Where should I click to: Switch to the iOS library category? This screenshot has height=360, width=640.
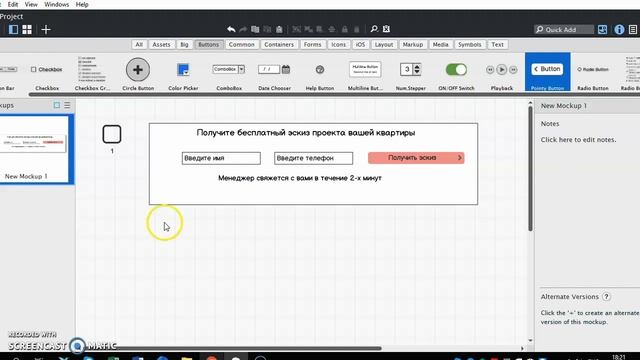(x=360, y=44)
